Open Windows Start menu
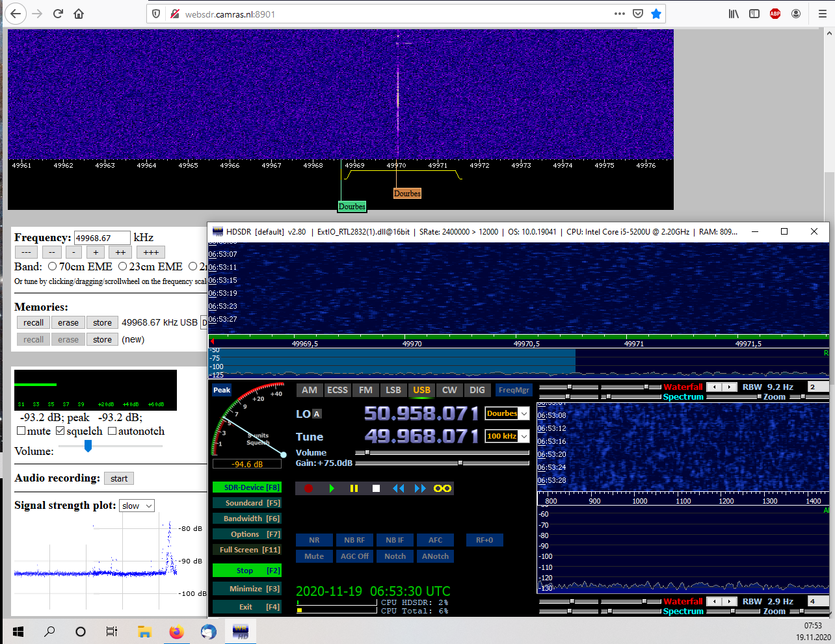 click(x=18, y=631)
